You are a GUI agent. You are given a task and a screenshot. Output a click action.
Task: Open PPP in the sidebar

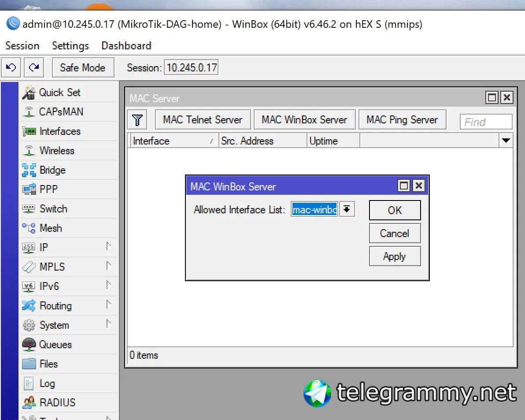point(69,189)
